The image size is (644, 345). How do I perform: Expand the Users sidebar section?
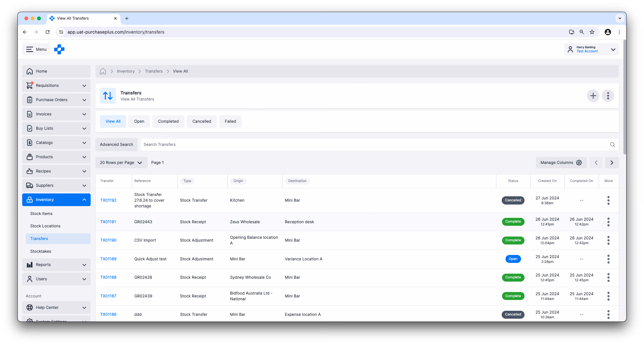click(56, 279)
